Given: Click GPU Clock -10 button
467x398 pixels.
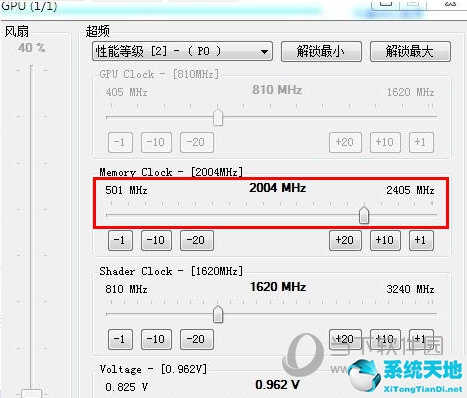Looking at the screenshot, I should point(156,142).
